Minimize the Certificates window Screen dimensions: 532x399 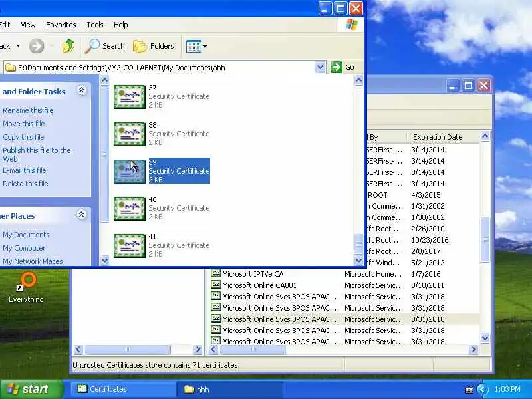tap(452, 86)
